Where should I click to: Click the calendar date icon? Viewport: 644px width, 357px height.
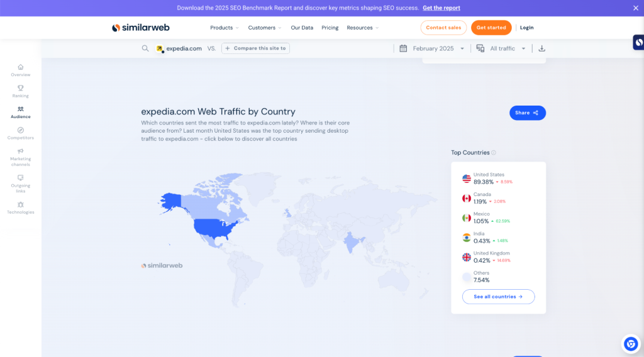tap(403, 48)
